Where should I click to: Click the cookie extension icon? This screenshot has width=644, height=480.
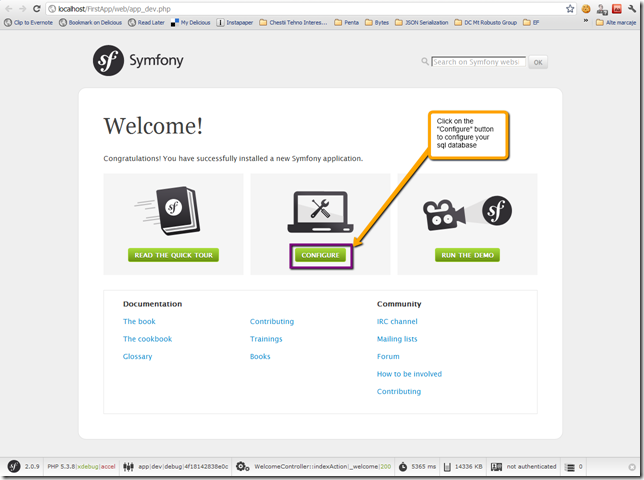(586, 9)
